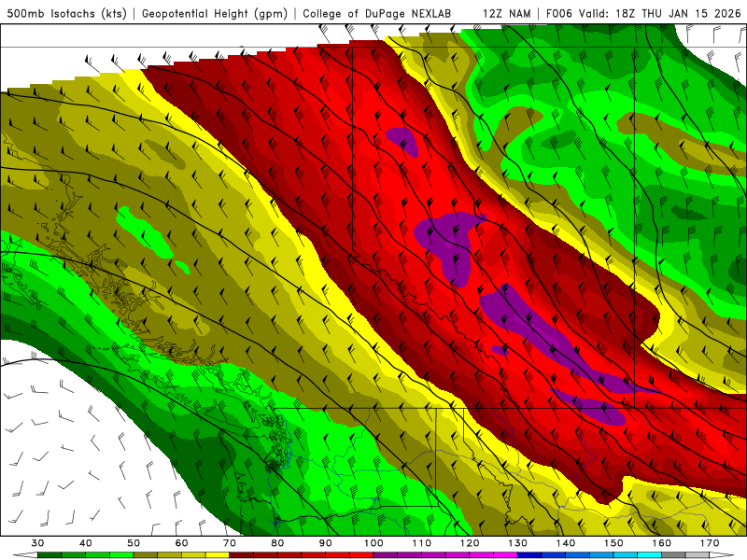
Task: Click the 'Geopotential Height (gpm)' label
Action: (x=215, y=13)
